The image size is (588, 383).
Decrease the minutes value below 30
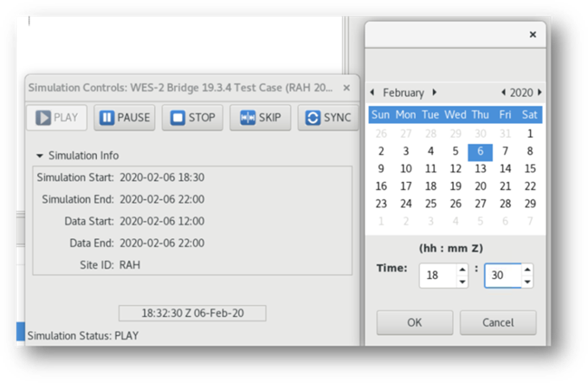[527, 282]
